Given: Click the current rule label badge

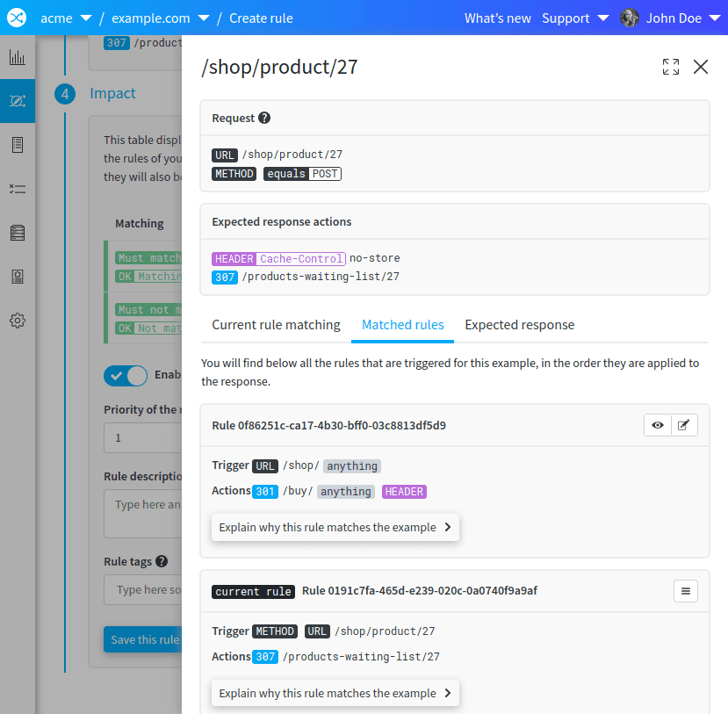Looking at the screenshot, I should pyautogui.click(x=253, y=592).
